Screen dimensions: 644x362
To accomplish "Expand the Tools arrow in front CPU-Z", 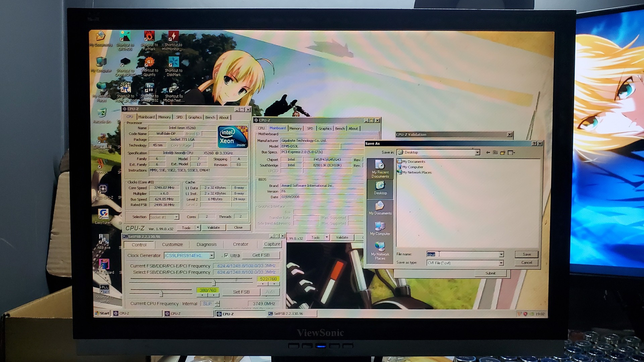I will pyautogui.click(x=198, y=228).
